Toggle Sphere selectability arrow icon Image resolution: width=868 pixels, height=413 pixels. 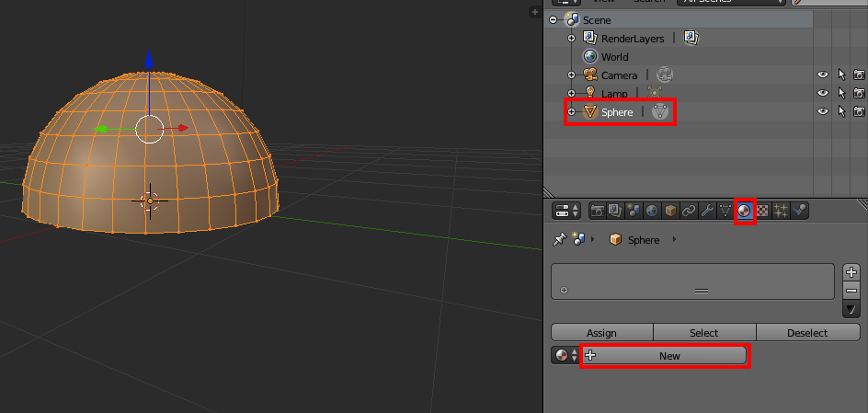[x=842, y=112]
